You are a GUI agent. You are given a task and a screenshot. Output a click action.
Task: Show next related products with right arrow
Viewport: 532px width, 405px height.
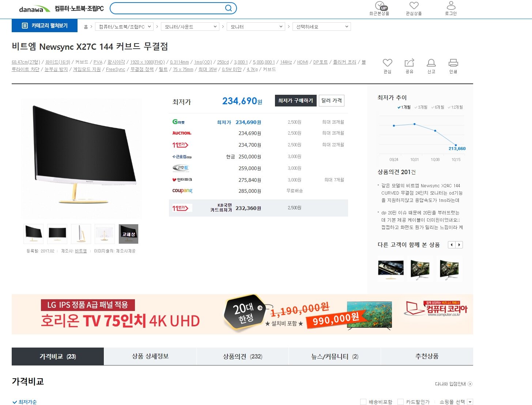[459, 245]
